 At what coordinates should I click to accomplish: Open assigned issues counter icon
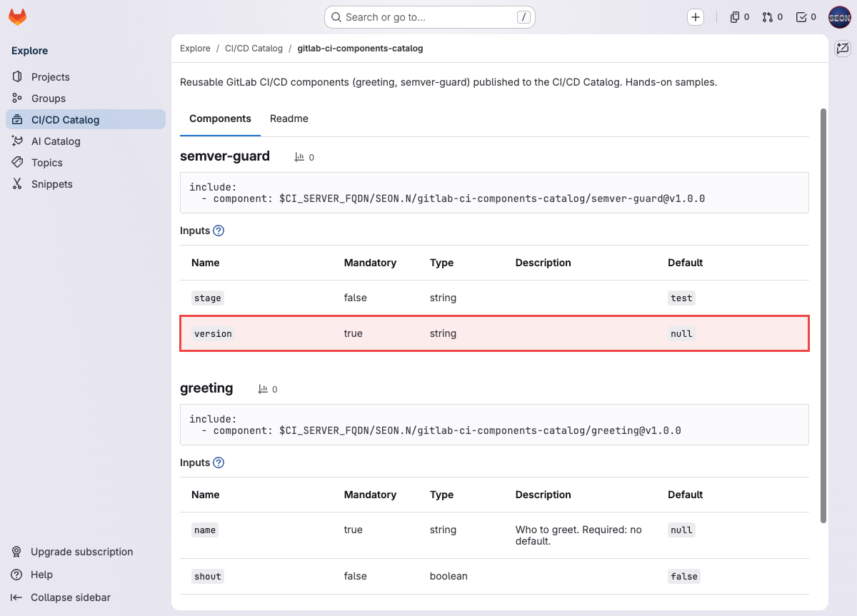pyautogui.click(x=734, y=17)
